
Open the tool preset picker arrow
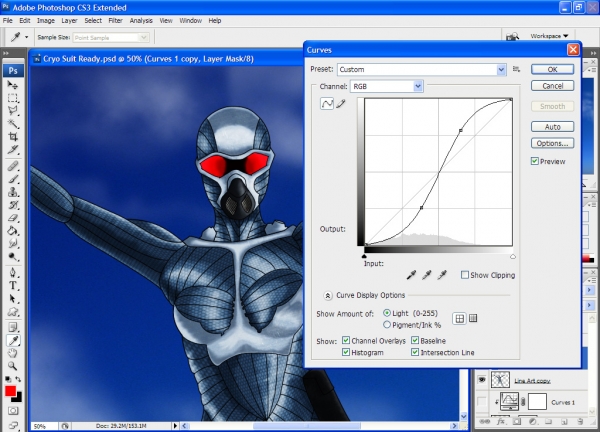point(26,37)
